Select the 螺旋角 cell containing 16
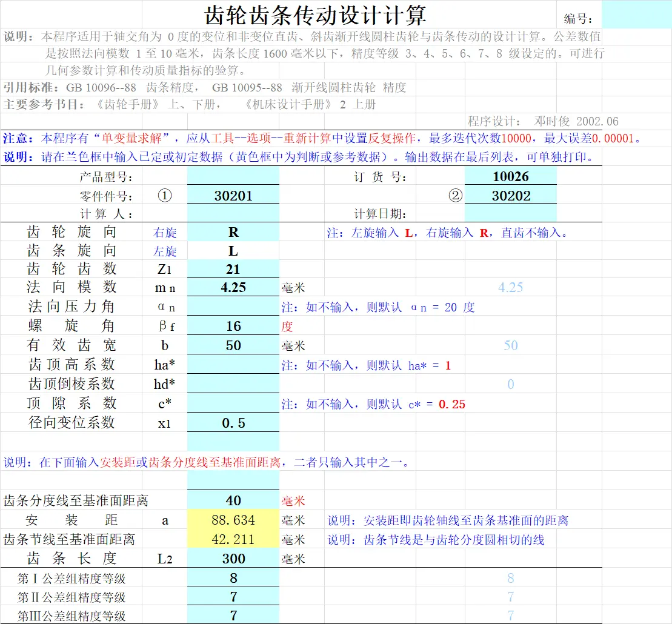 [233, 327]
